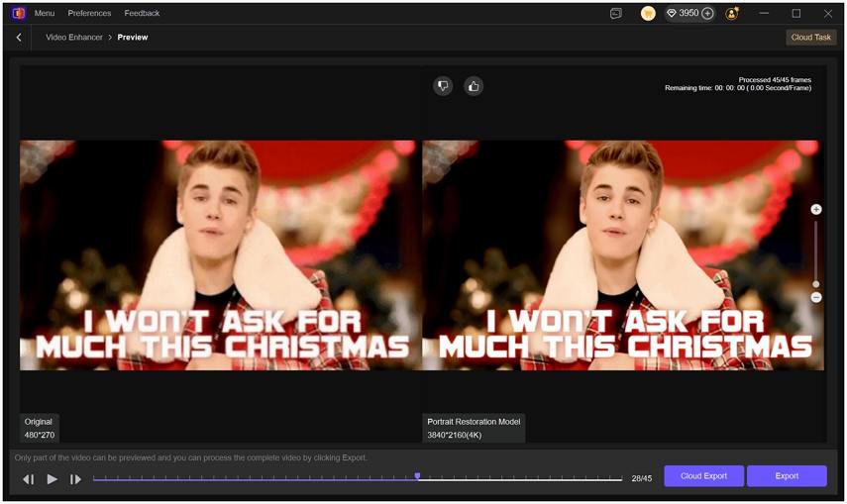Click the preview limitation notice text
The height and width of the screenshot is (504, 847).
[191, 457]
